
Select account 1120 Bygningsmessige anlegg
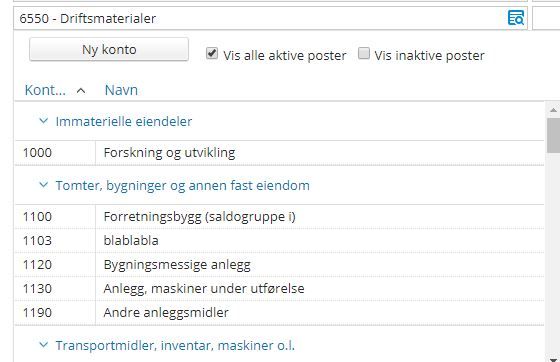[279, 265]
